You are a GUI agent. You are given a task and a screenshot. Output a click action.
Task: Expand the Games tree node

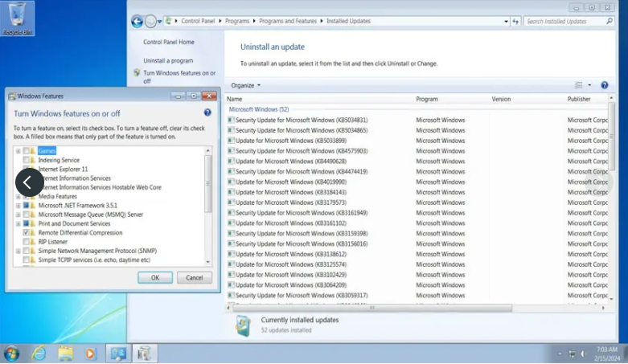18,151
